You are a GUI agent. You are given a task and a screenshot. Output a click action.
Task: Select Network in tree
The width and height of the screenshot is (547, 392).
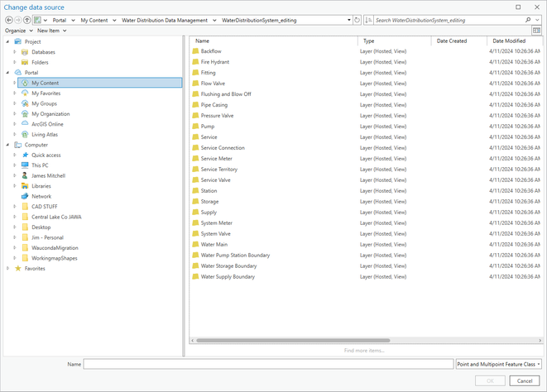coord(41,196)
